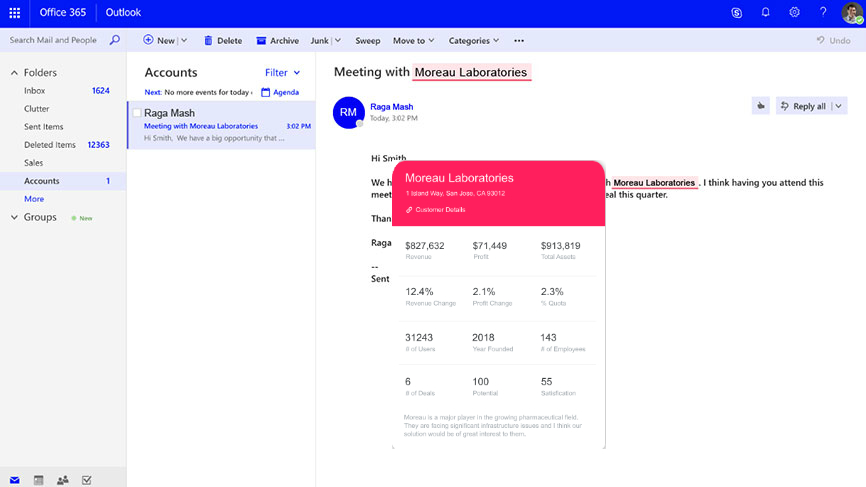
Task: Open the app launcher waffle icon
Action: (15, 13)
